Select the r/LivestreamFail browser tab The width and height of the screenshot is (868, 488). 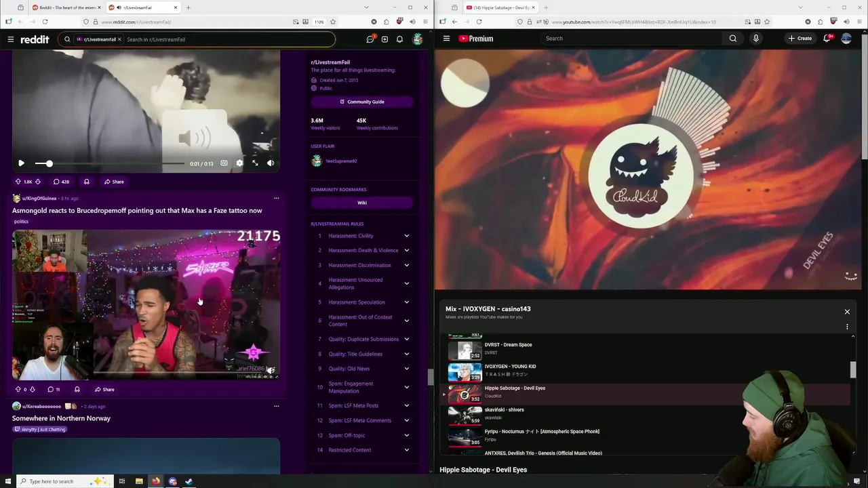143,7
